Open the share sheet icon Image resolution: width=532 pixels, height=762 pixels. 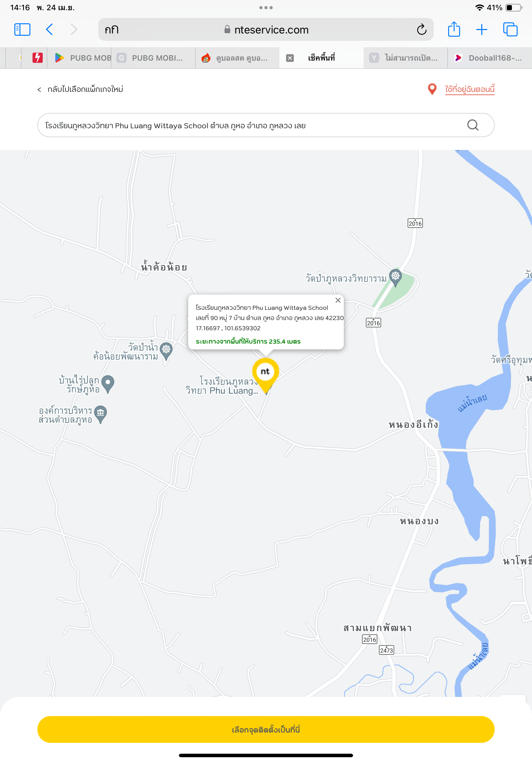(454, 29)
